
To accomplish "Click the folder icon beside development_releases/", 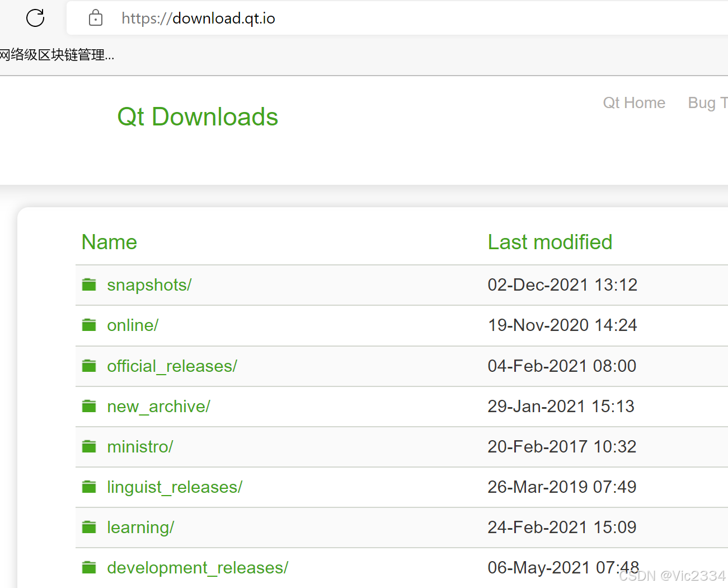I will (89, 568).
